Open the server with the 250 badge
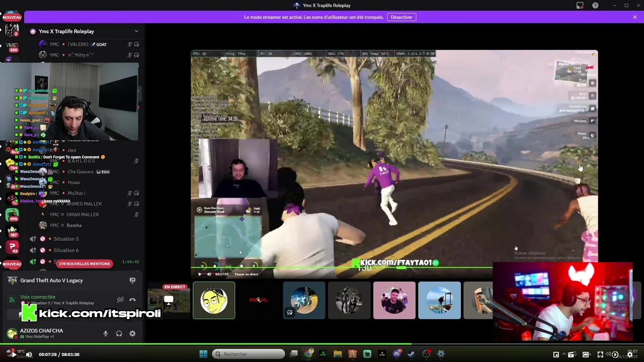 pyautogui.click(x=12, y=47)
